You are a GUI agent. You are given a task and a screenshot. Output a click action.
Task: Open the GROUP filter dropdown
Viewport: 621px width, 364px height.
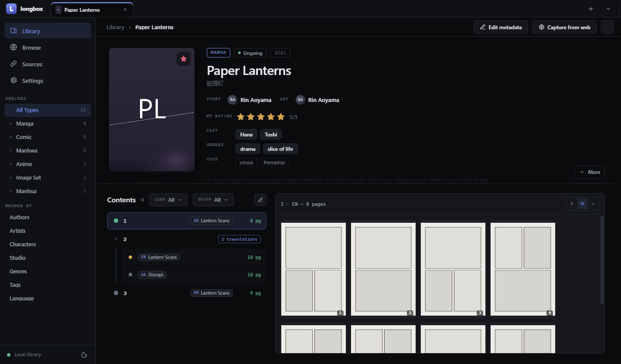click(213, 200)
